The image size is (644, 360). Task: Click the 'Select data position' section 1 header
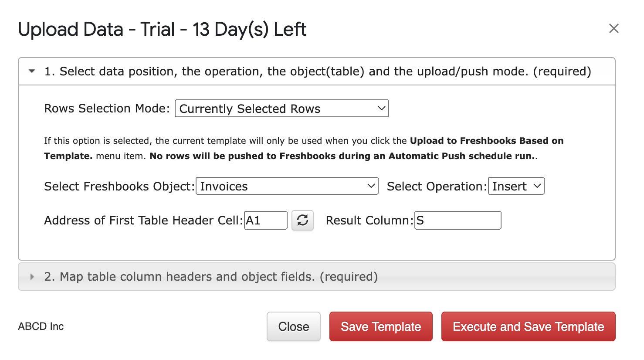(317, 71)
